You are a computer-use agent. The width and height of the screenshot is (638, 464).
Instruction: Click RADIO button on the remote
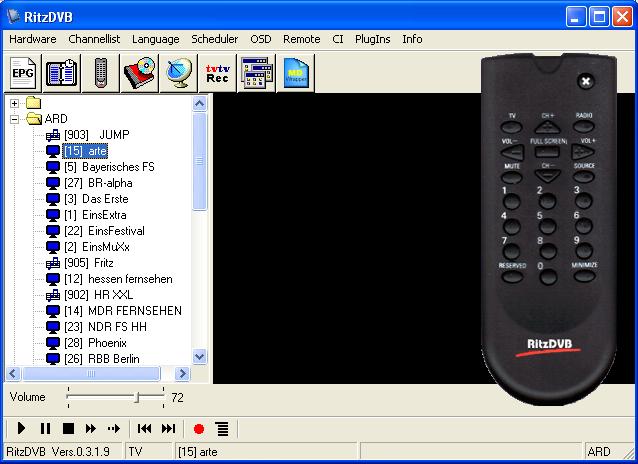pyautogui.click(x=584, y=127)
